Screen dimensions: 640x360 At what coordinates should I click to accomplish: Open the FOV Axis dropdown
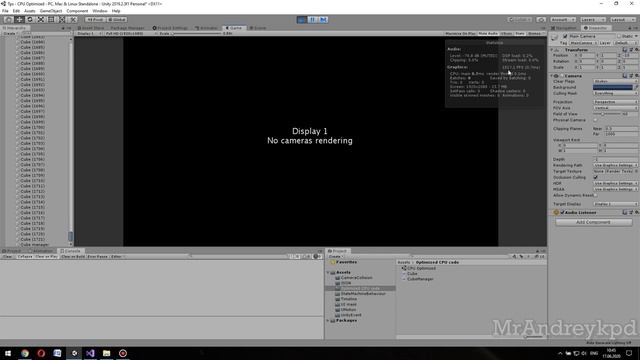(x=615, y=108)
